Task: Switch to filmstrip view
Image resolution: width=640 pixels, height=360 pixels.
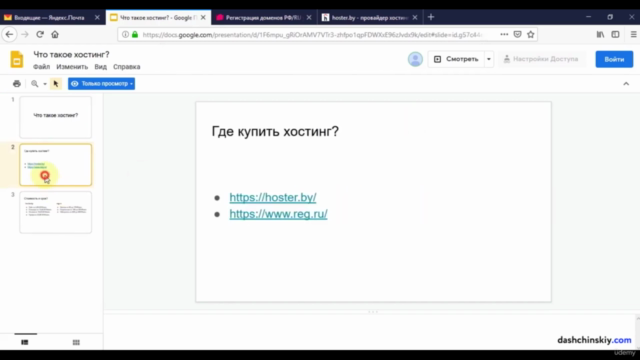Action: tap(25, 342)
